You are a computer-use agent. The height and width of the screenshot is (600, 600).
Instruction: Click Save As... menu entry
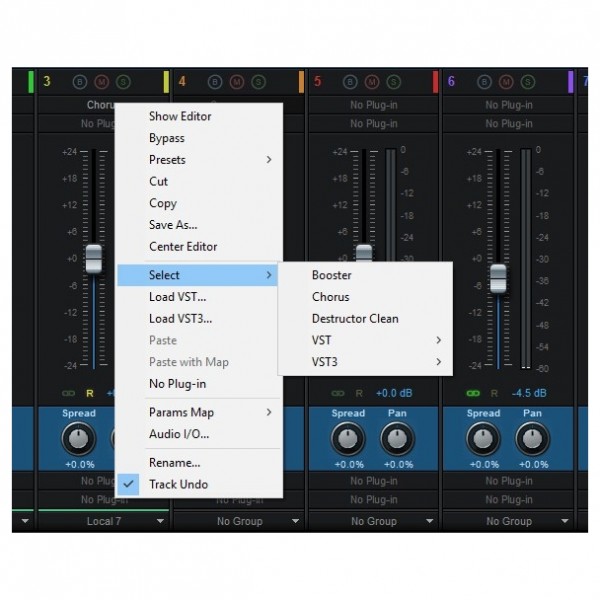tap(199, 225)
